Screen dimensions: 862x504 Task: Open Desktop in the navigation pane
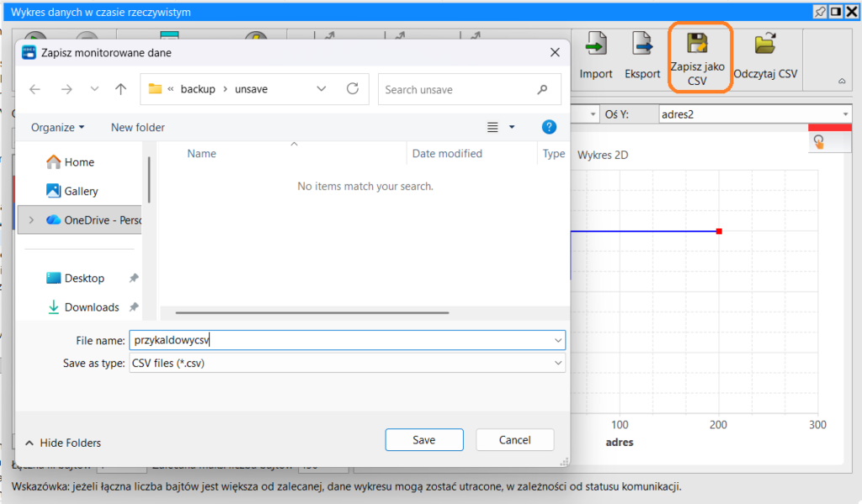[75, 279]
